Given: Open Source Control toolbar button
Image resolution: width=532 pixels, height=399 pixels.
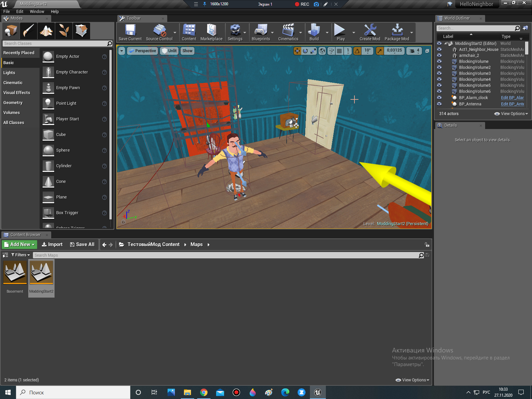Looking at the screenshot, I should 159,33.
